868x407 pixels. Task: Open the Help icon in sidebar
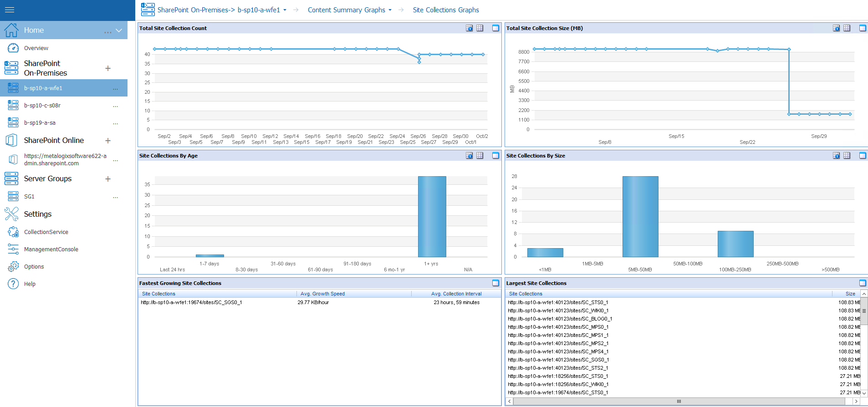click(13, 284)
